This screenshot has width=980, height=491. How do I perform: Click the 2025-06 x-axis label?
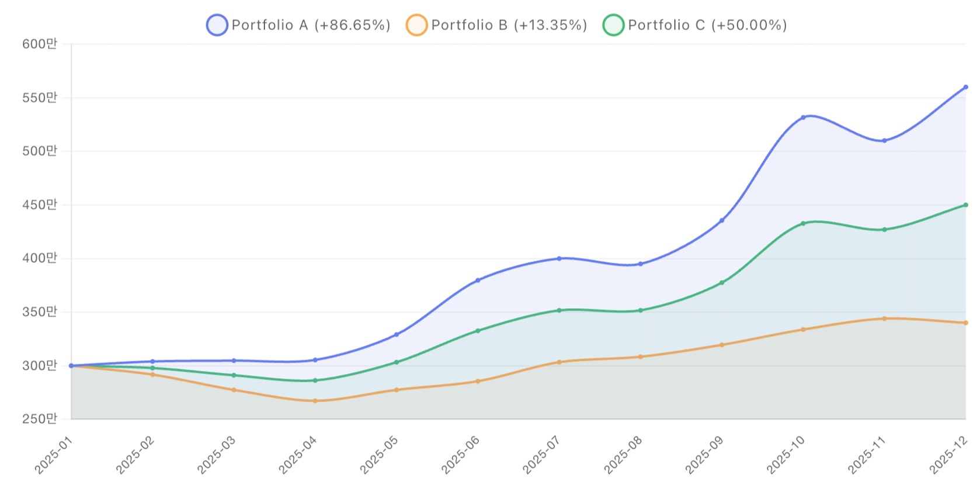click(x=461, y=454)
